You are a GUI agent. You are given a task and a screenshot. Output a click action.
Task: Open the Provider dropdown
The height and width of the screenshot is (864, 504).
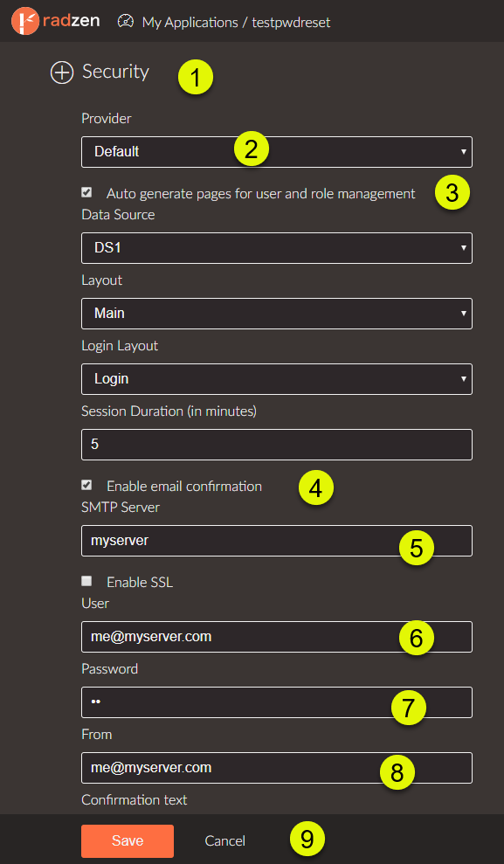coord(277,151)
